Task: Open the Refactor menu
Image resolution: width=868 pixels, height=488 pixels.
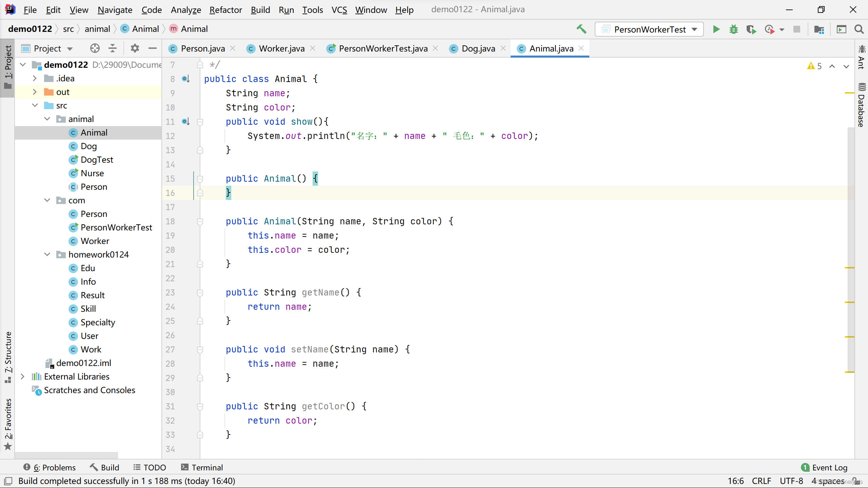Action: tap(225, 10)
